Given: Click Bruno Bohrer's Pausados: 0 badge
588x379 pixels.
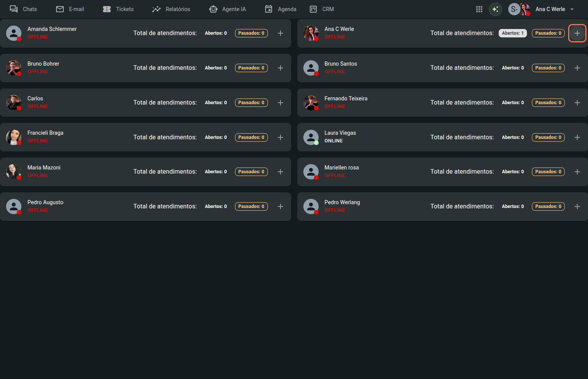Looking at the screenshot, I should click(251, 68).
